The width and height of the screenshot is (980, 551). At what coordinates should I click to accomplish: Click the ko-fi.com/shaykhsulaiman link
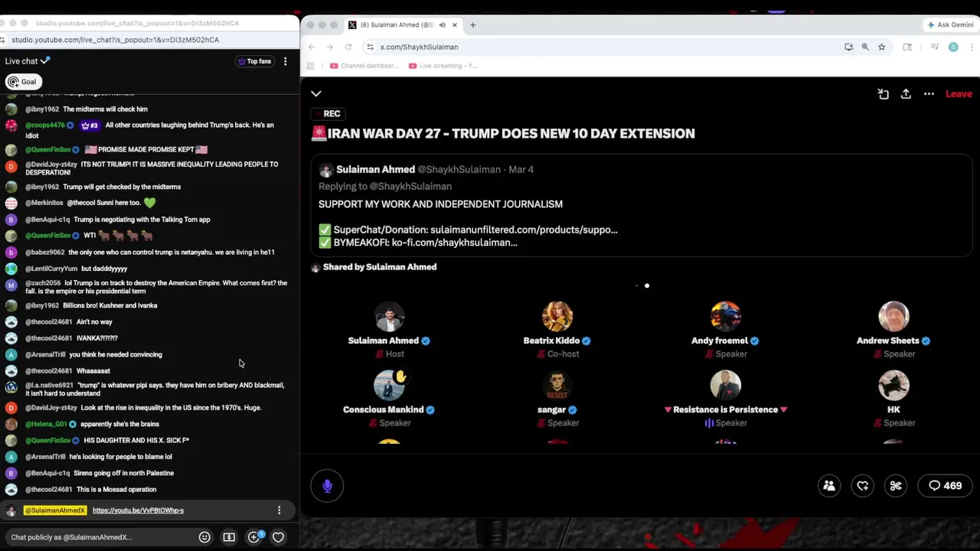pos(455,243)
